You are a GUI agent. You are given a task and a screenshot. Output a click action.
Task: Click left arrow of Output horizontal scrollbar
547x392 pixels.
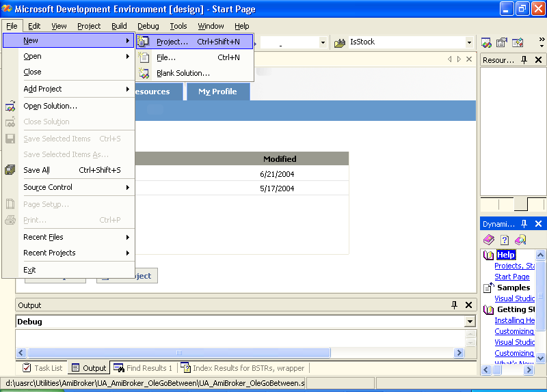coord(21,352)
